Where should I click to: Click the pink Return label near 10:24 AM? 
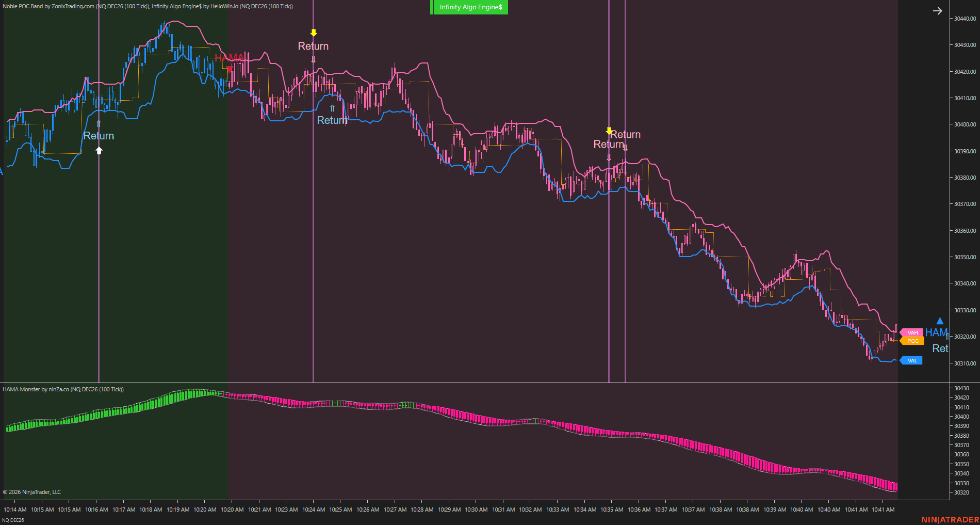coord(313,46)
